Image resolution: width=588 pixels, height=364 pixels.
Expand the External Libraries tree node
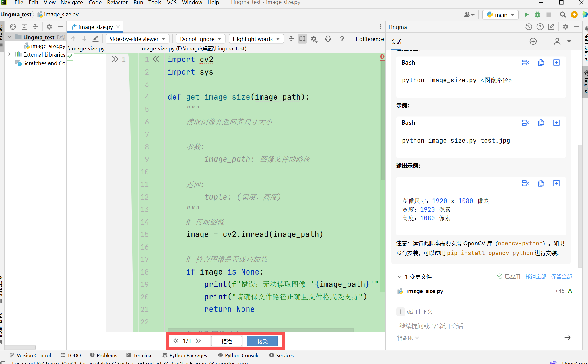tap(9, 54)
